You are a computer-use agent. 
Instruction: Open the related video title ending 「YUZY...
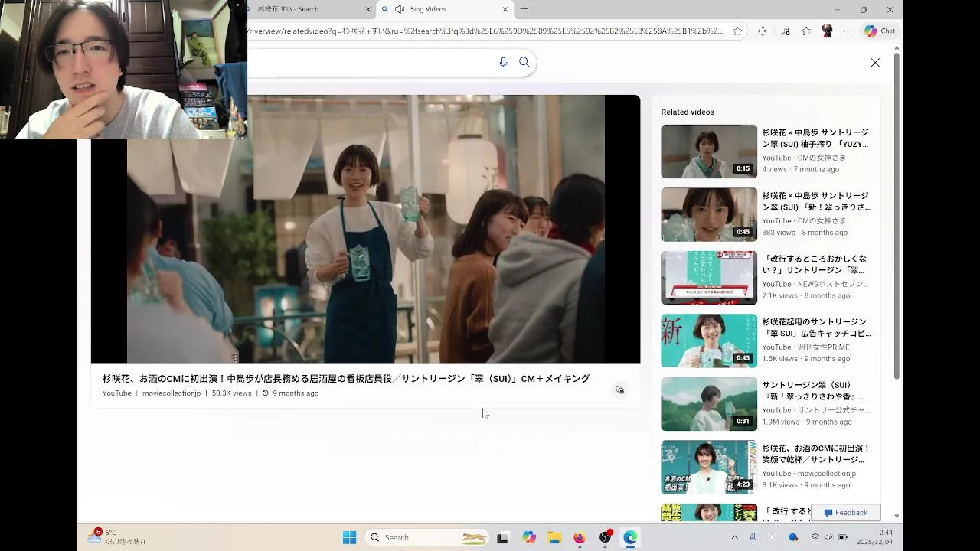[x=815, y=138]
